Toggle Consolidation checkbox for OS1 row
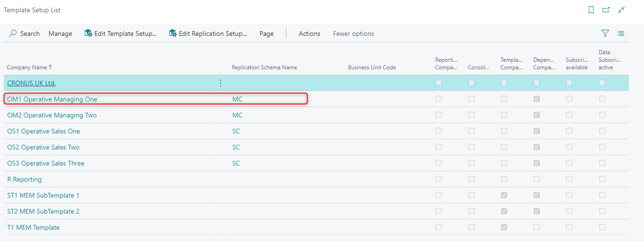This screenshot has width=644, height=241. pyautogui.click(x=471, y=131)
